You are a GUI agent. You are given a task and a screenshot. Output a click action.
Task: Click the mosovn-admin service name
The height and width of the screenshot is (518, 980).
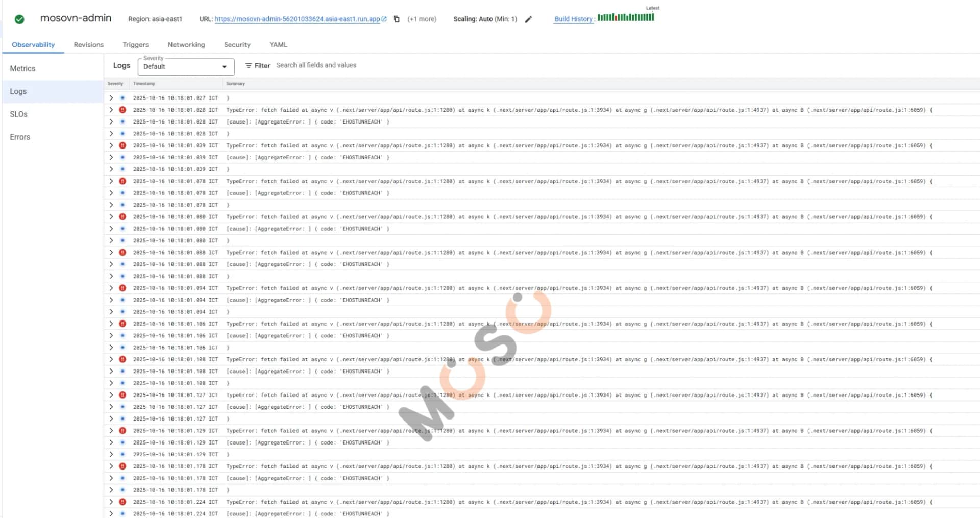(76, 18)
